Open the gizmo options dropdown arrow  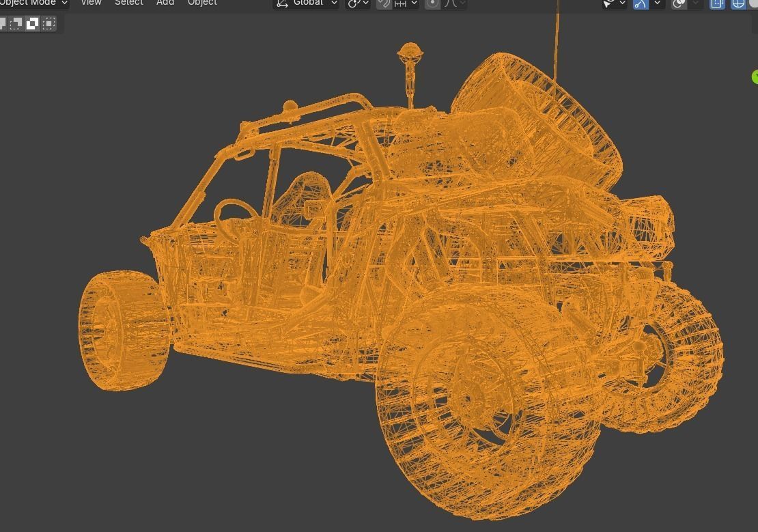[657, 3]
